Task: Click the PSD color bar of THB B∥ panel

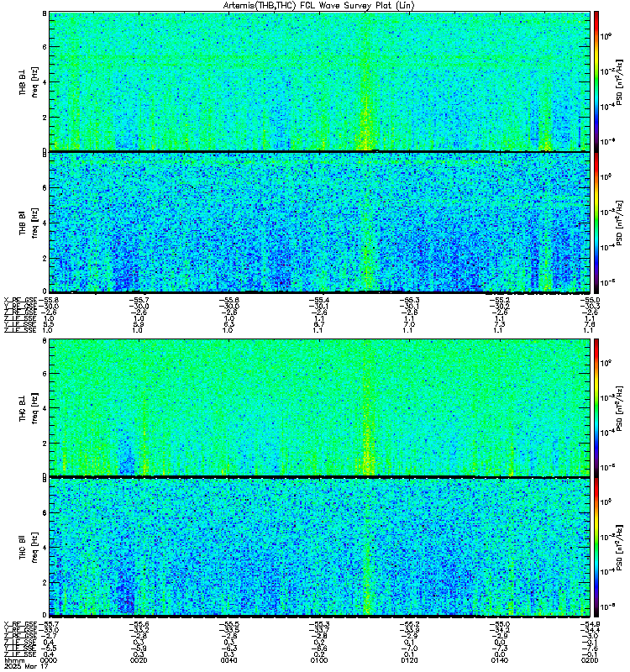Action: [x=596, y=223]
